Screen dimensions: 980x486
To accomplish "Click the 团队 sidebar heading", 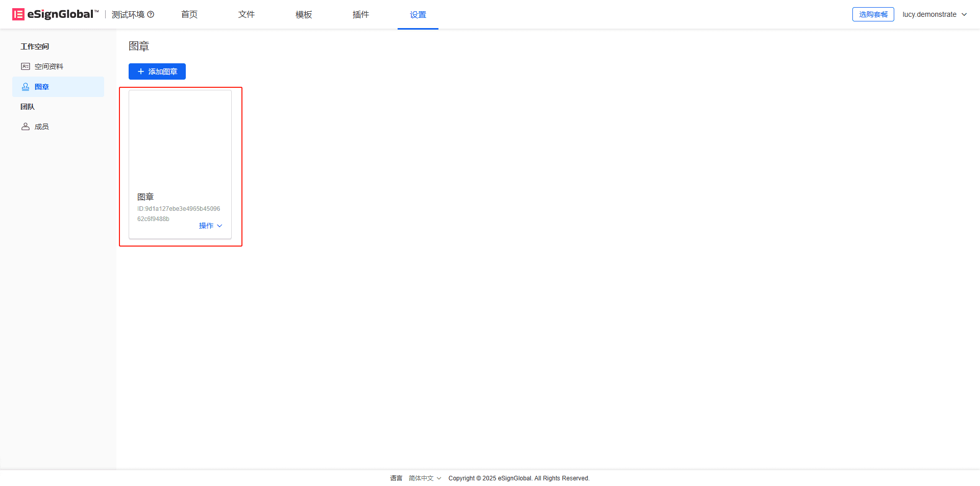I will [x=28, y=107].
